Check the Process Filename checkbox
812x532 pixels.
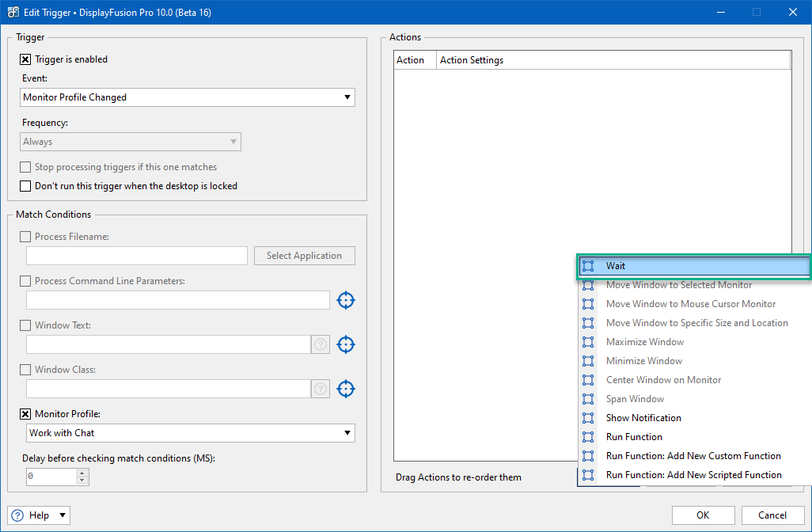point(25,237)
